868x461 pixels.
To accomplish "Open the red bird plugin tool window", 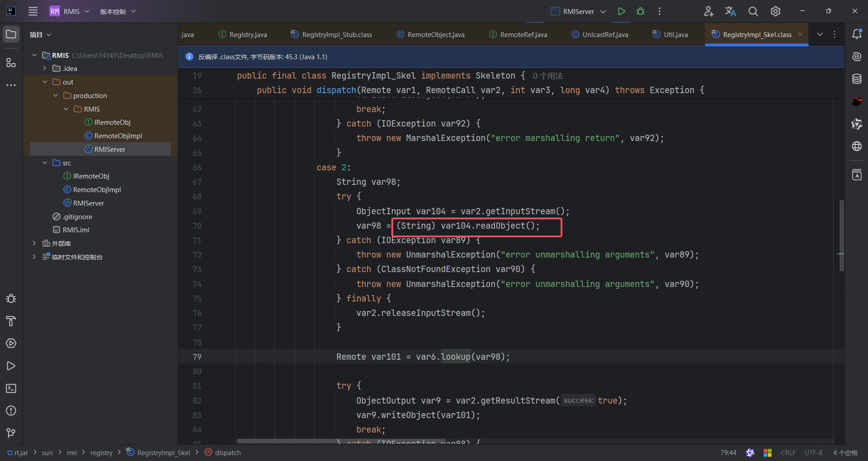I will tap(857, 101).
